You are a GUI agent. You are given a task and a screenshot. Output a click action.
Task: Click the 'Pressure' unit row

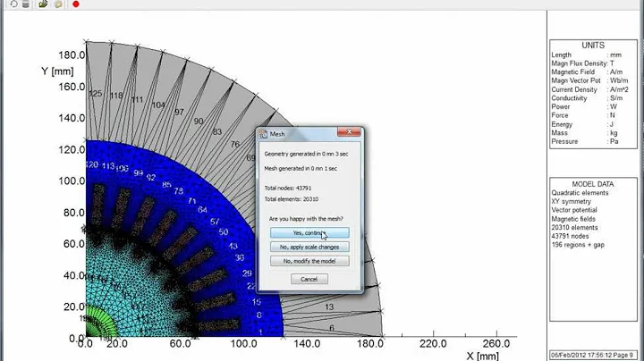click(585, 141)
